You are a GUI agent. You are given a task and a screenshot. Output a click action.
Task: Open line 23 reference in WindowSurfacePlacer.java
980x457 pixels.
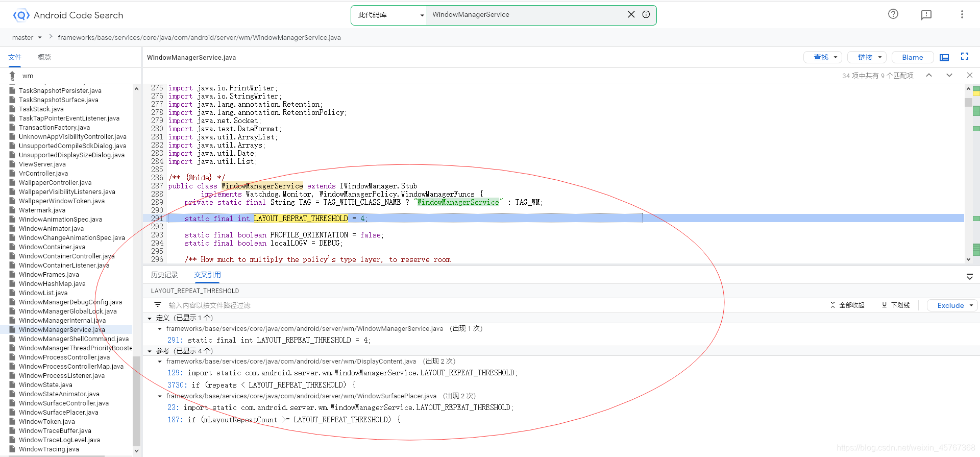pyautogui.click(x=340, y=407)
